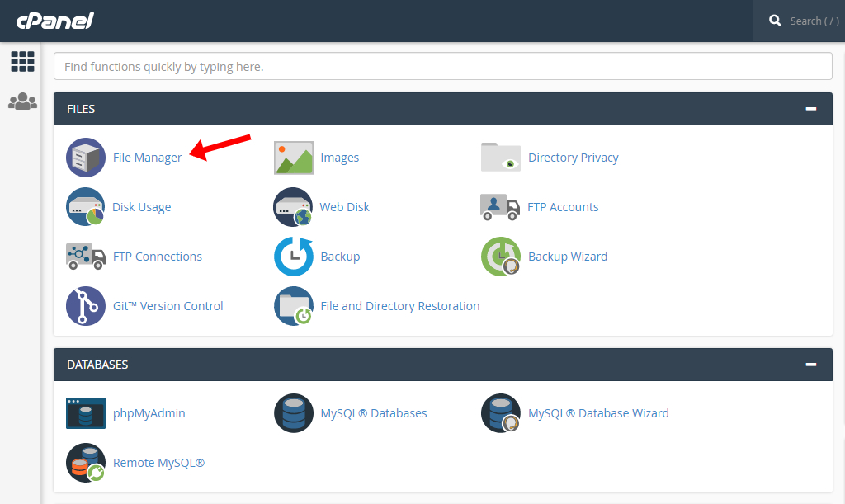Click the phpMyAdmin icon
This screenshot has height=504, width=845.
click(x=86, y=413)
